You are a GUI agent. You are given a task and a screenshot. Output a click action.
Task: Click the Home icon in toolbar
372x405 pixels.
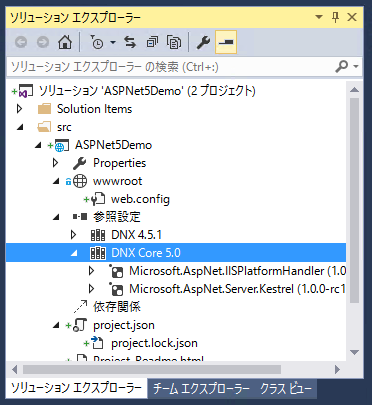point(65,42)
